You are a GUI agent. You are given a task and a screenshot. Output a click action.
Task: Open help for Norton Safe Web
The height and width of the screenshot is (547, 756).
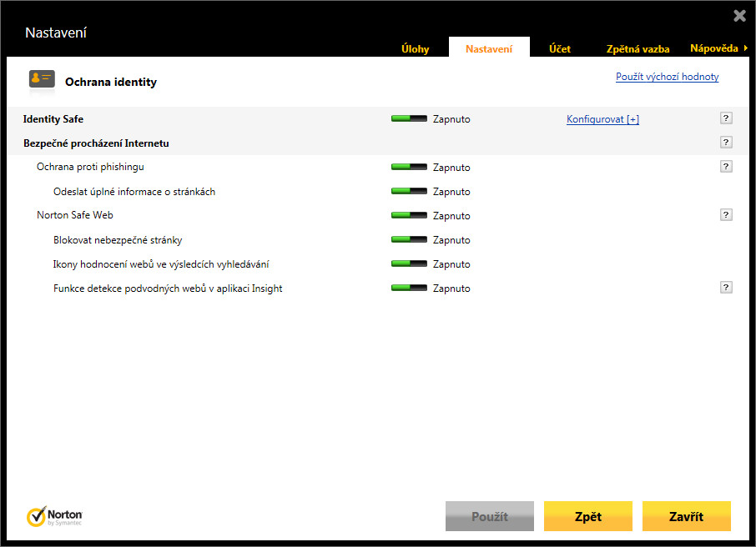click(726, 215)
